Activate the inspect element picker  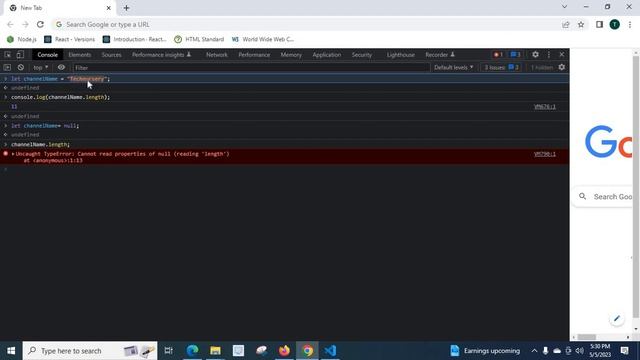tap(7, 55)
